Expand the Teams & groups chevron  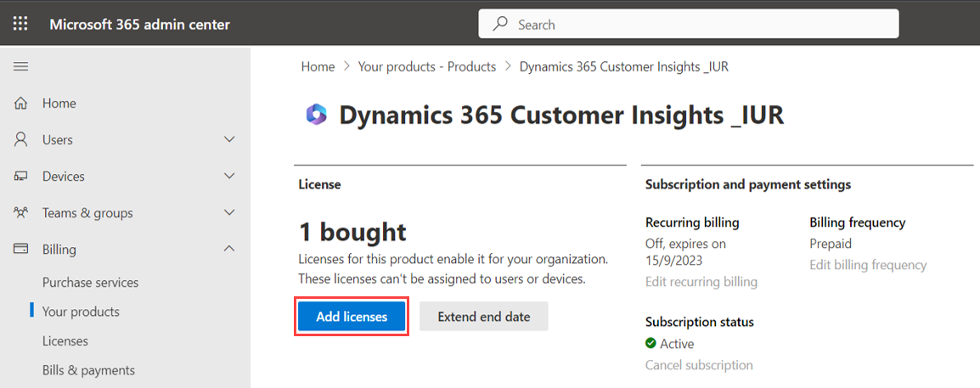pyautogui.click(x=229, y=212)
